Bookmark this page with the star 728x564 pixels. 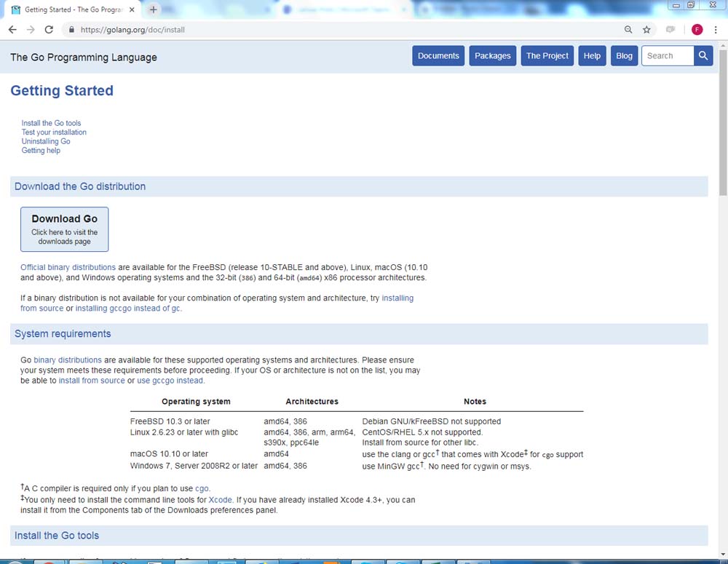point(646,30)
